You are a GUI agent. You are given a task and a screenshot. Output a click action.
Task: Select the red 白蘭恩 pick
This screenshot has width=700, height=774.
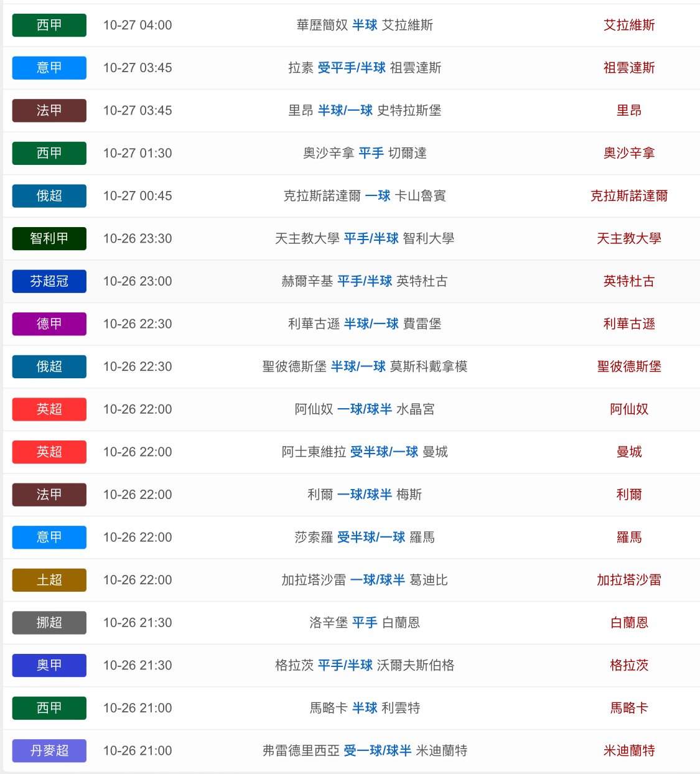[x=628, y=622]
